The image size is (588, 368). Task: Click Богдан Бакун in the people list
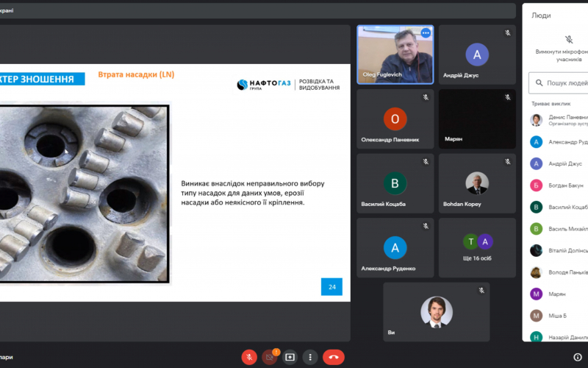click(559, 185)
